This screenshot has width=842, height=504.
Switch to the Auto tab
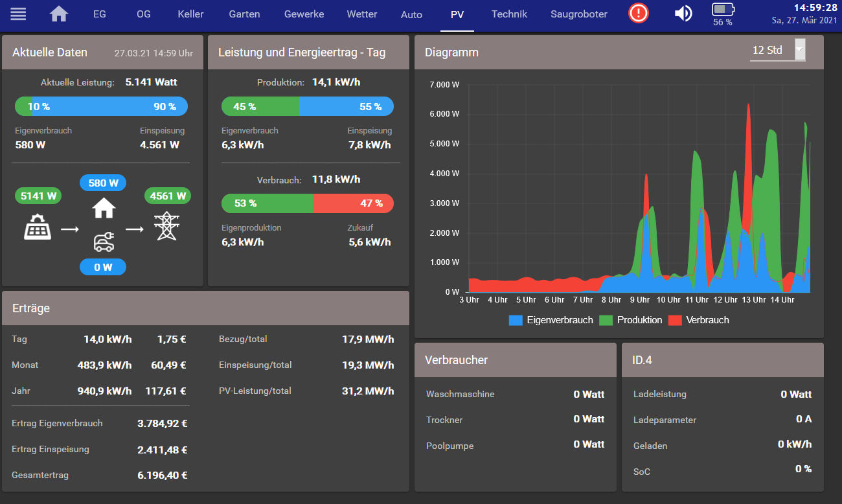click(x=411, y=14)
